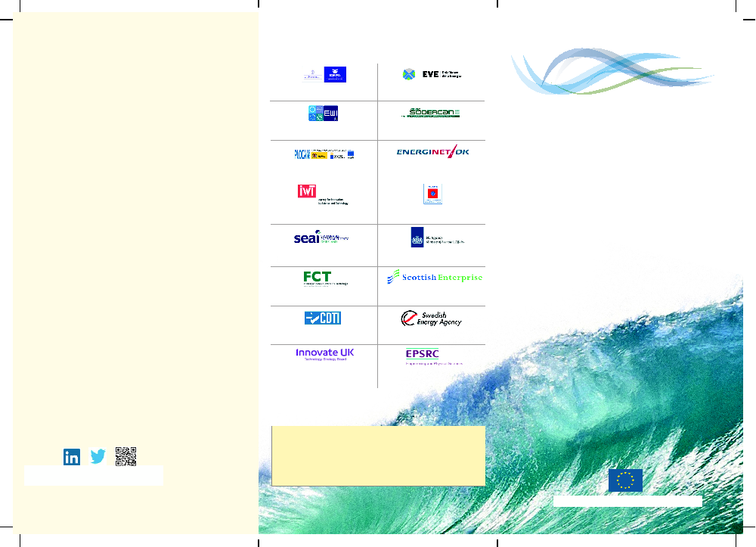Screen dimensions: 756x547
Task: Click the LinkedIn icon
Action: 72,457
